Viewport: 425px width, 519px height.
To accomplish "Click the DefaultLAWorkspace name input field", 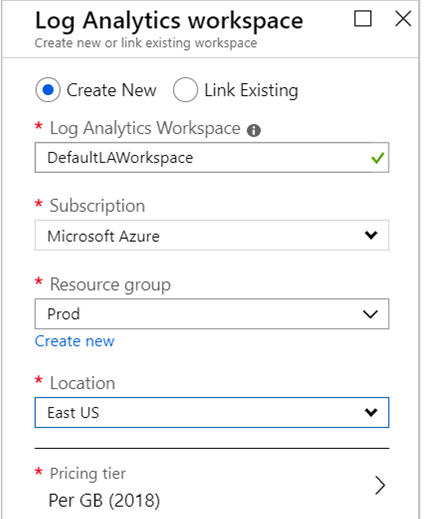I will [x=212, y=158].
